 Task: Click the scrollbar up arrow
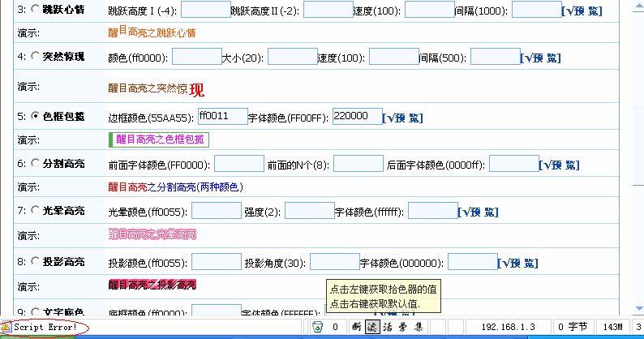point(638,6)
